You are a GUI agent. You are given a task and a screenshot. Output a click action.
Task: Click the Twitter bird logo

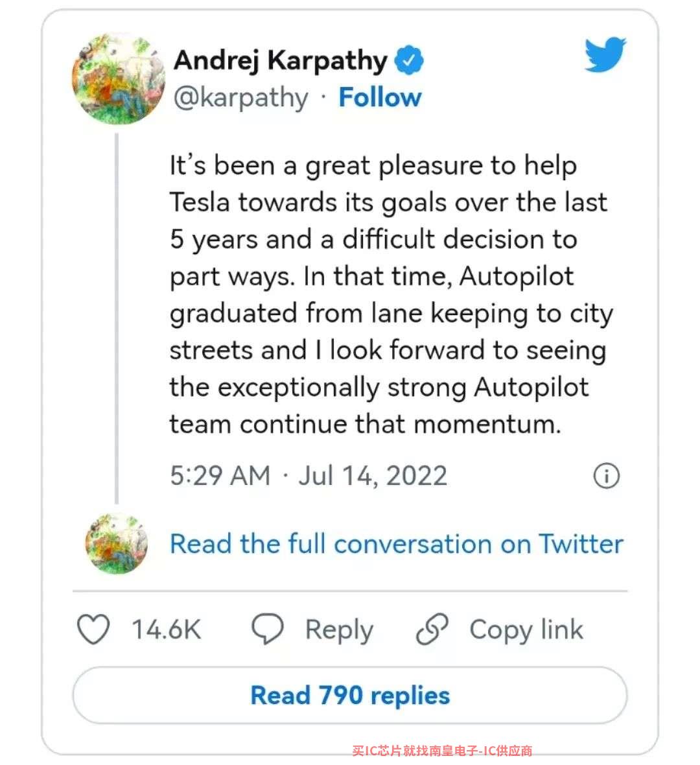pos(605,54)
